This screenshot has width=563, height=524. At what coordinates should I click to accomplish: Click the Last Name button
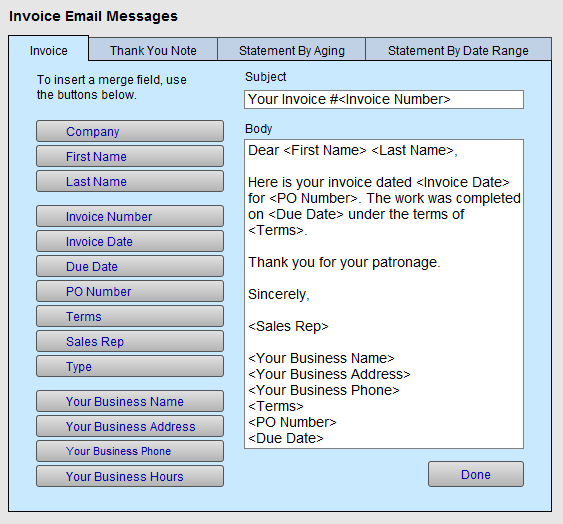tap(130, 181)
